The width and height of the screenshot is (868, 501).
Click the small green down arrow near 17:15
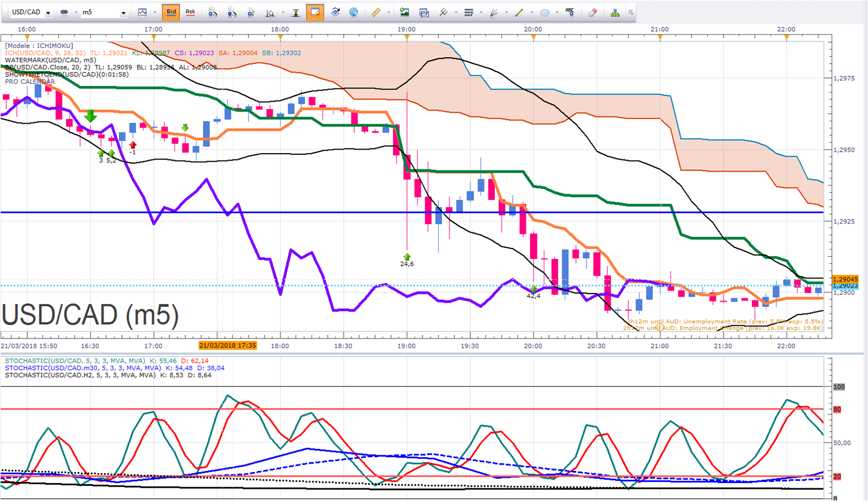[185, 128]
